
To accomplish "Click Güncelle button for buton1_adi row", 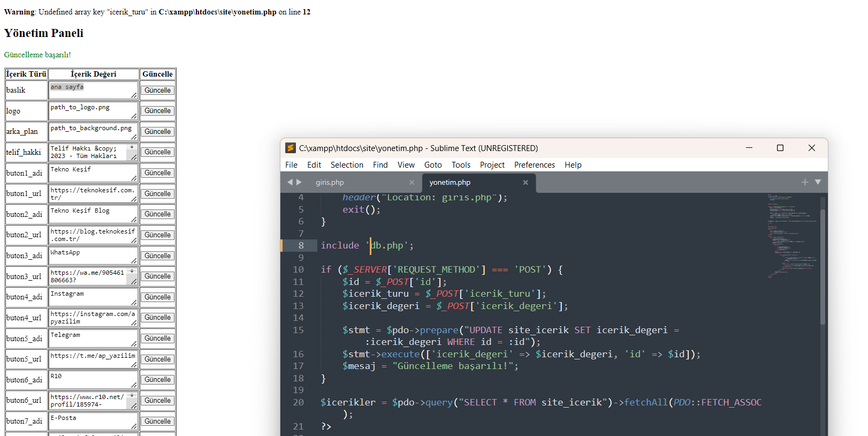I will [x=157, y=173].
